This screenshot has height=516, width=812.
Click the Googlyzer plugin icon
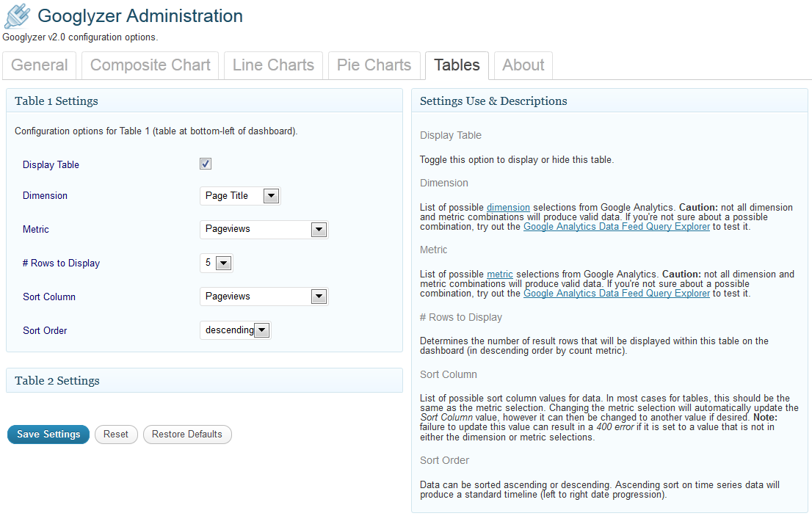17,15
